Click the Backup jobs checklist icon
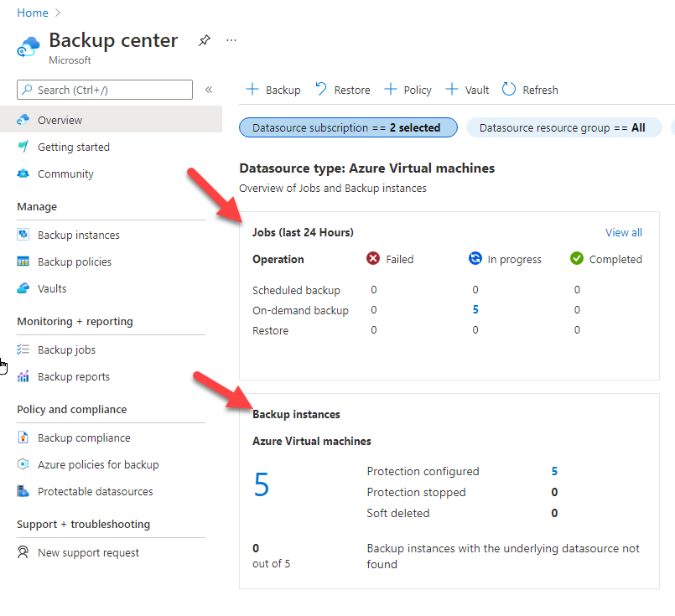Viewport: 675px width, 616px height. [x=23, y=349]
